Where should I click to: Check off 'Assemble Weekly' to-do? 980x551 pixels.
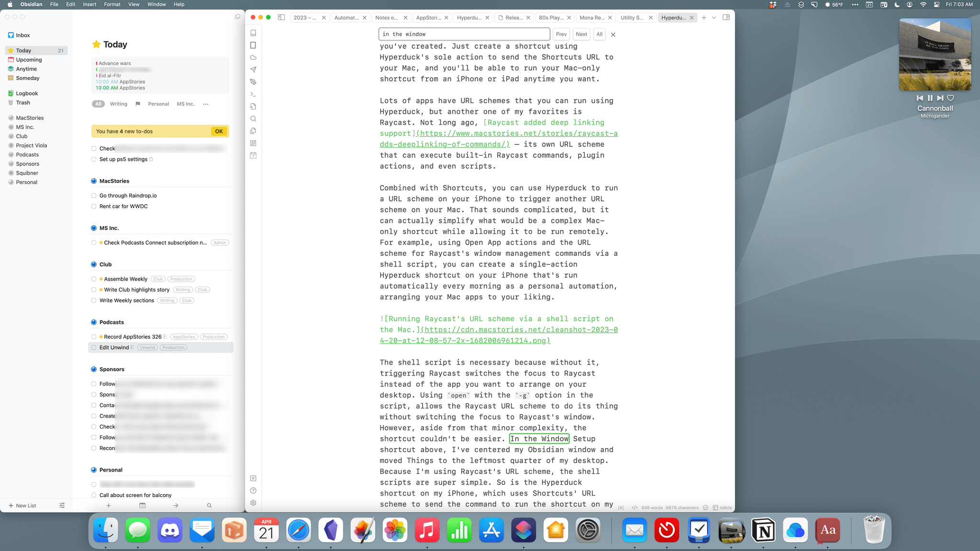94,279
